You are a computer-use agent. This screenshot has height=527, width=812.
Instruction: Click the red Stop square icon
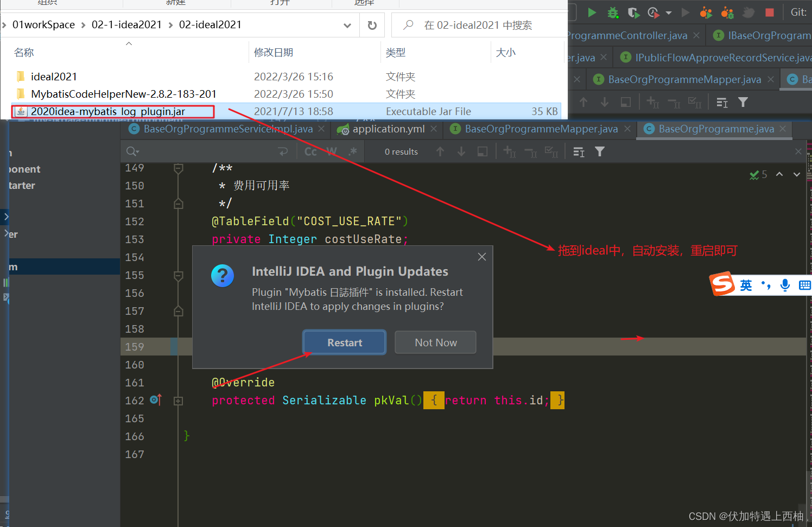pos(770,12)
